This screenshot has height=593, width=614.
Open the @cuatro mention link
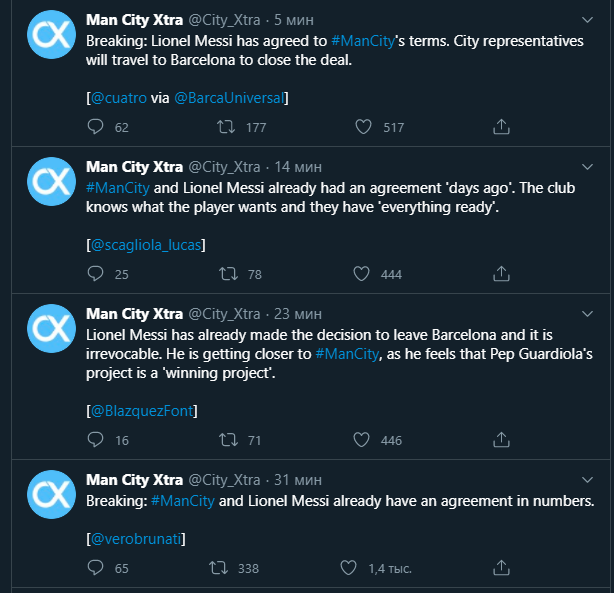tap(119, 98)
